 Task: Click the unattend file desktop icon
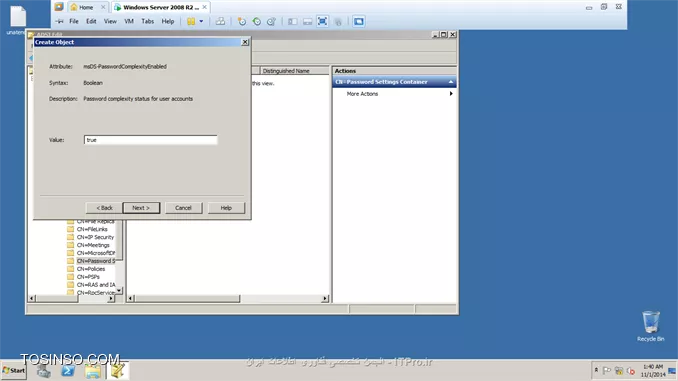click(x=18, y=19)
